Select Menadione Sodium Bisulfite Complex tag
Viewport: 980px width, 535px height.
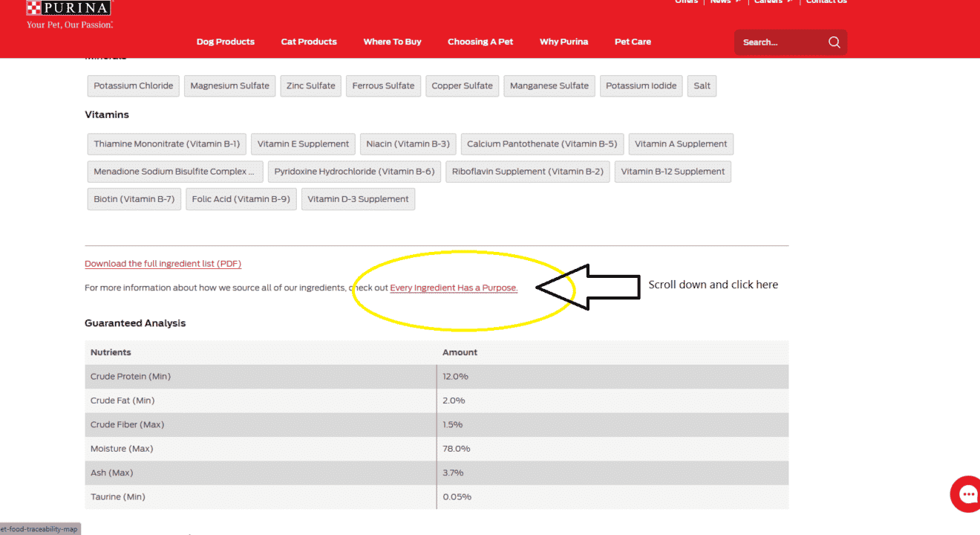[x=175, y=172]
